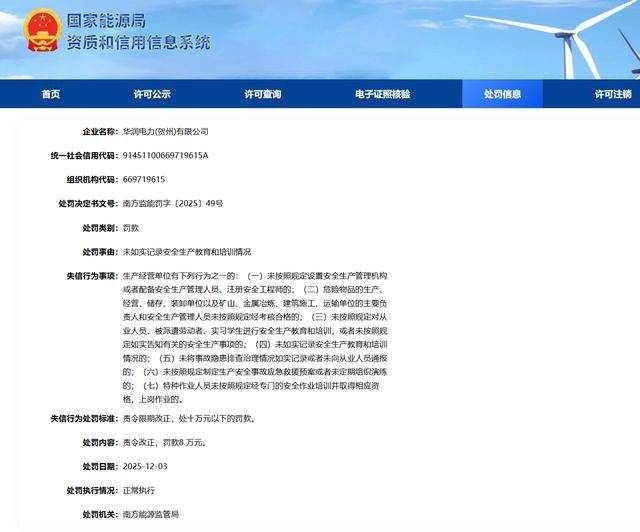
Task: Click company name 华润电力(贺州)有限公司
Action: point(166,131)
